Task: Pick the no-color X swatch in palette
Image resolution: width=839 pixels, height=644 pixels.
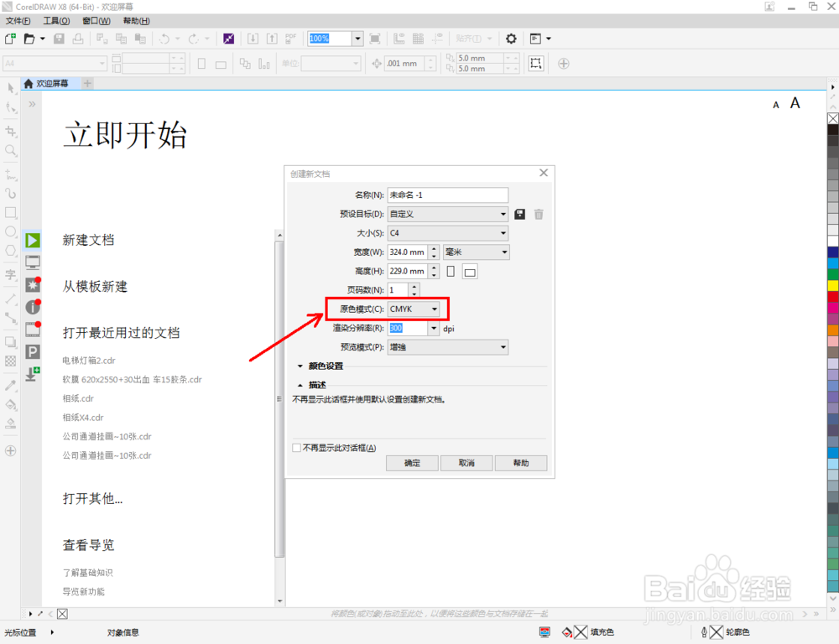Action: coord(833,118)
